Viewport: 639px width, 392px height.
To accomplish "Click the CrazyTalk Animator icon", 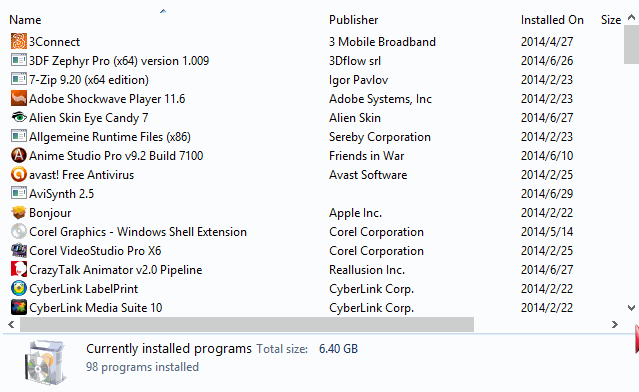I will [19, 269].
